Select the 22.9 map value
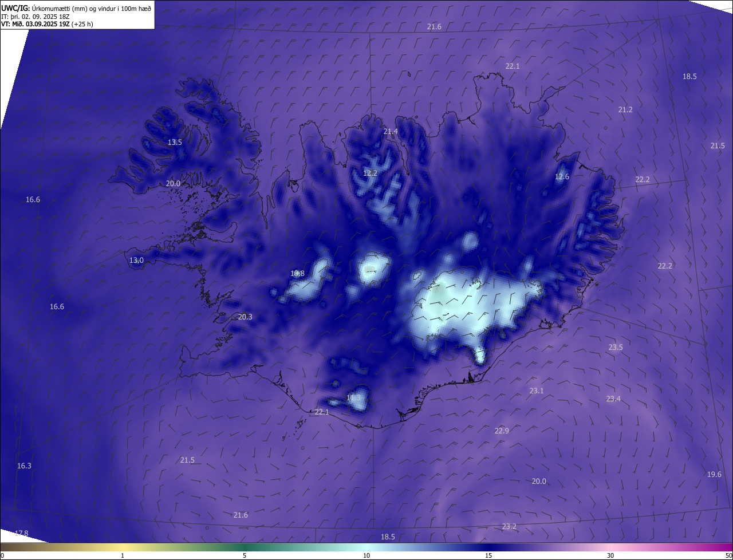 point(502,431)
